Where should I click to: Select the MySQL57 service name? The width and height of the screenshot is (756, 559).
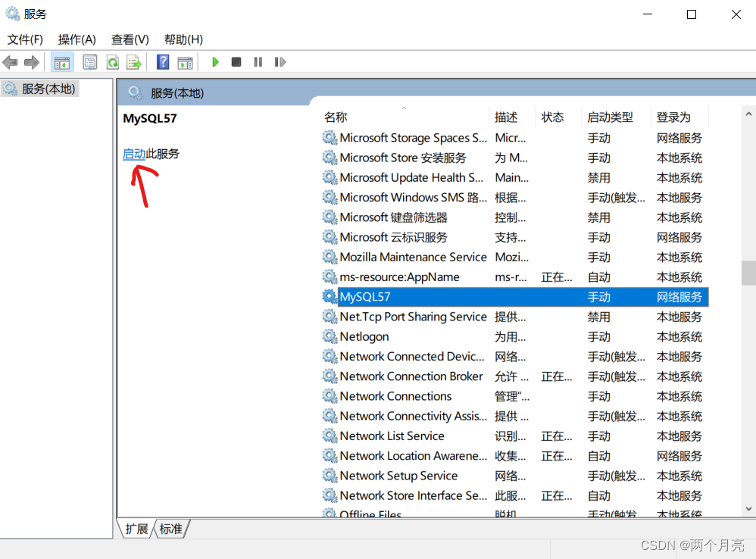(x=365, y=297)
